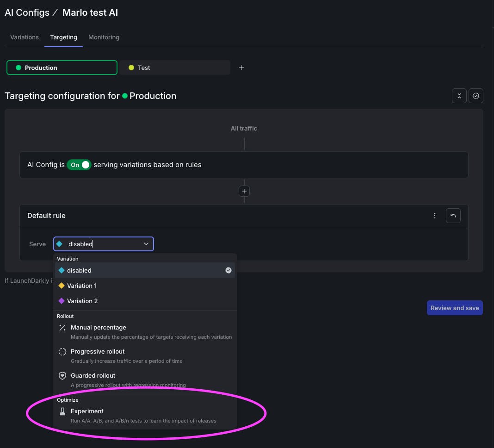Toggle the AI Config On switch
Screen dimensions: 494x448
click(x=79, y=165)
